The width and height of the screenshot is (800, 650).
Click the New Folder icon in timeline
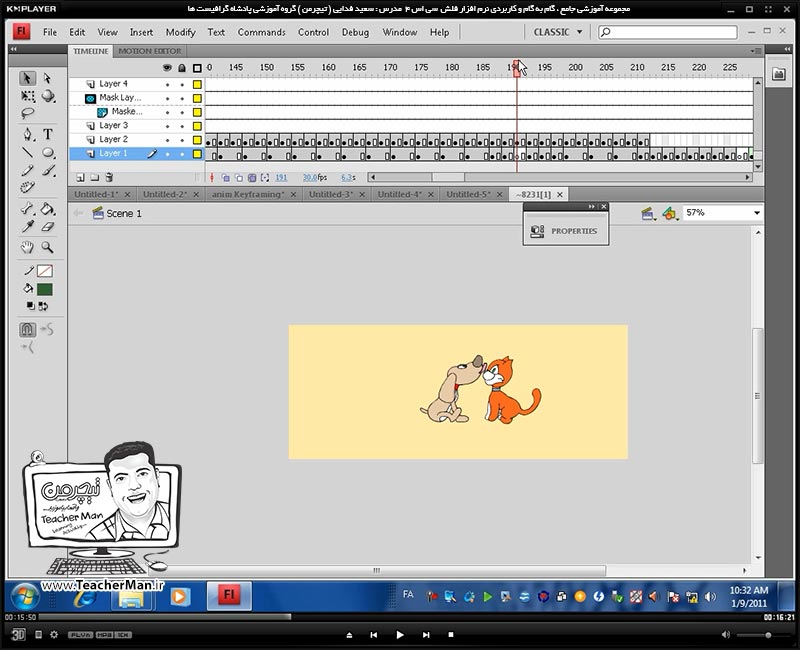click(94, 178)
